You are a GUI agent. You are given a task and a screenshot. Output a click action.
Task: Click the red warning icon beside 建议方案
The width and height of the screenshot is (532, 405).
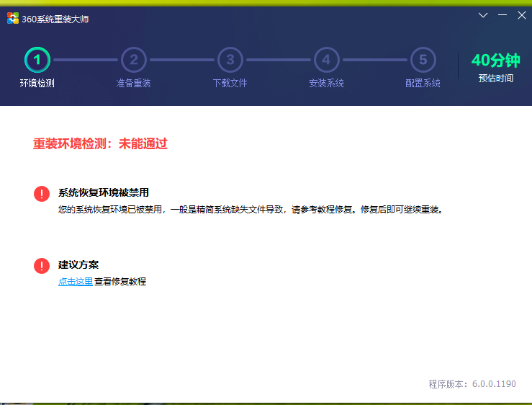pyautogui.click(x=42, y=265)
